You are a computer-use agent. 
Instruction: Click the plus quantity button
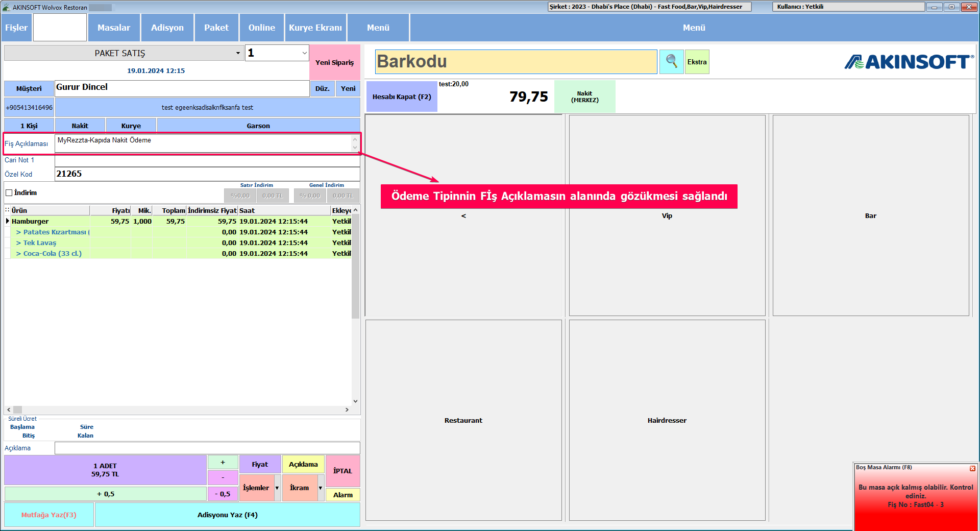[x=223, y=462]
